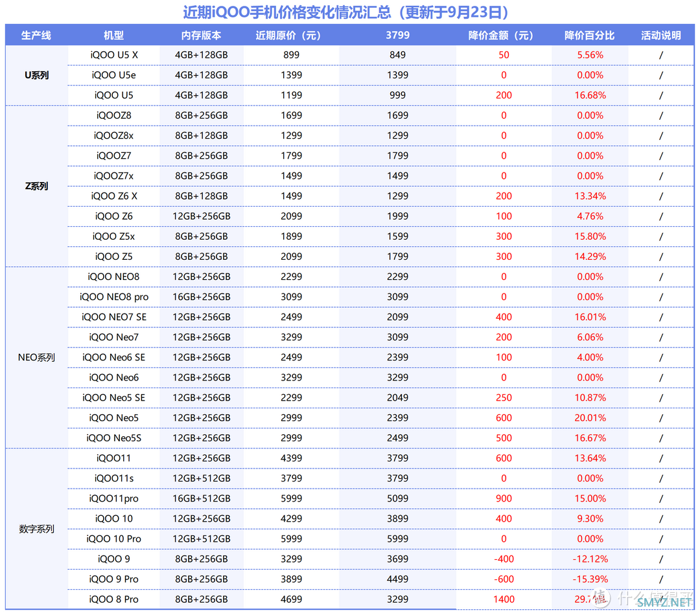Click the price drop 900 cell
This screenshot has height=615, width=700.
pos(504,498)
